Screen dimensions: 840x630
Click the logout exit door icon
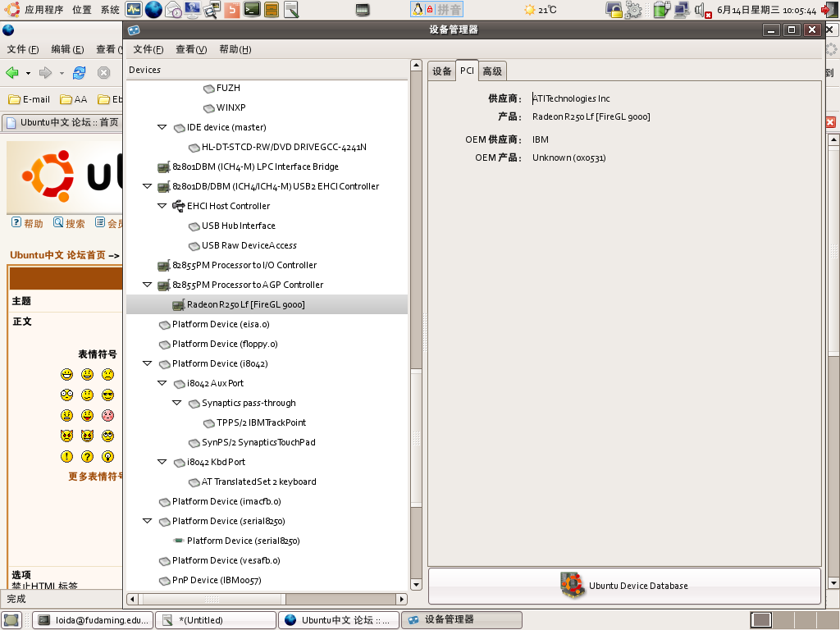coord(829,10)
